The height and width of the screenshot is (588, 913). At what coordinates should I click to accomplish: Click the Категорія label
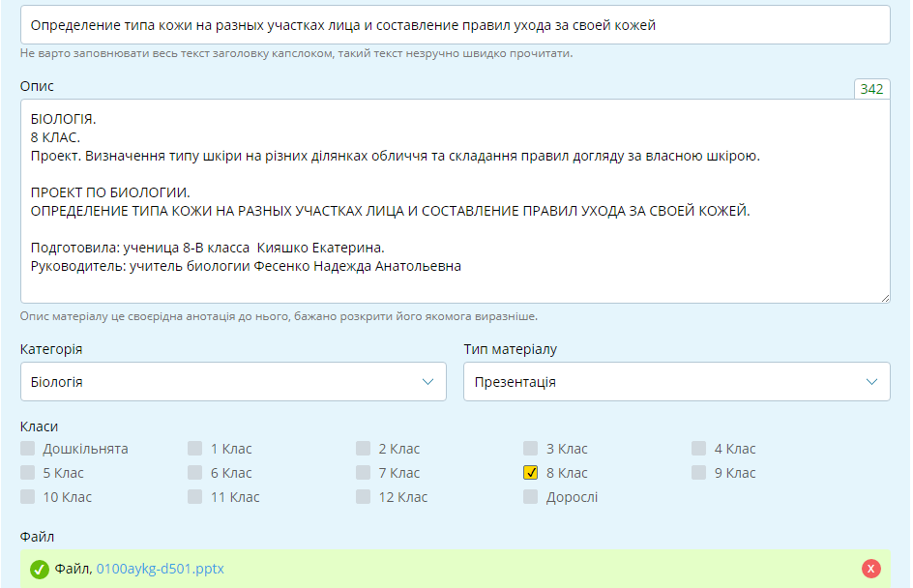(x=51, y=349)
